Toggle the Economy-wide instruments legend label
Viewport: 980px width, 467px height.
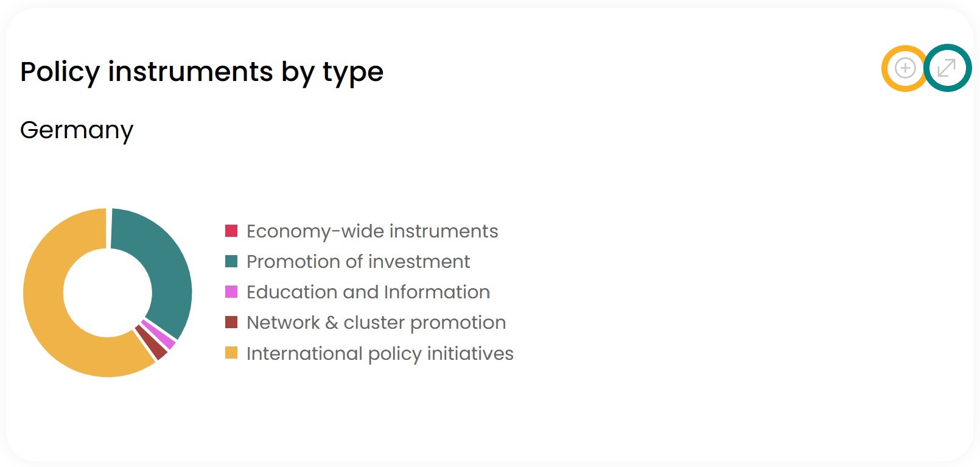tap(372, 231)
